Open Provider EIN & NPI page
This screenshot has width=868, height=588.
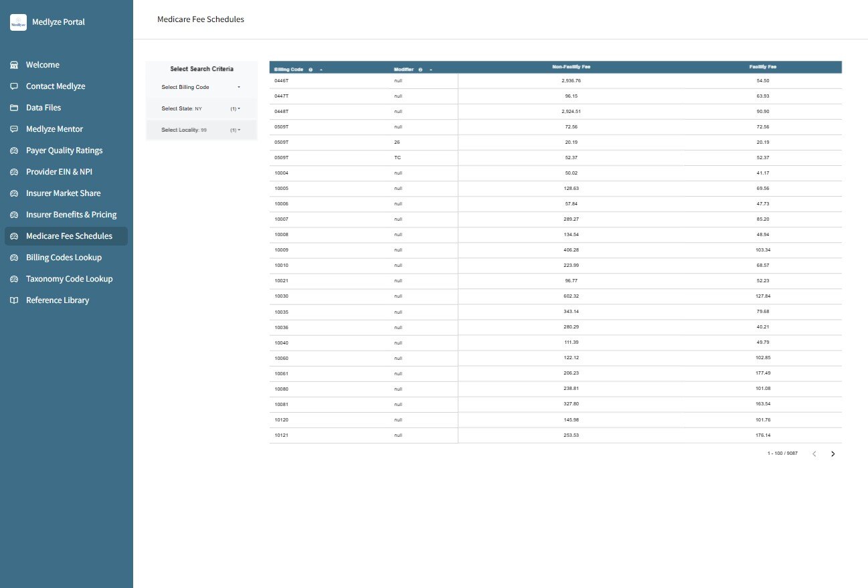point(66,172)
